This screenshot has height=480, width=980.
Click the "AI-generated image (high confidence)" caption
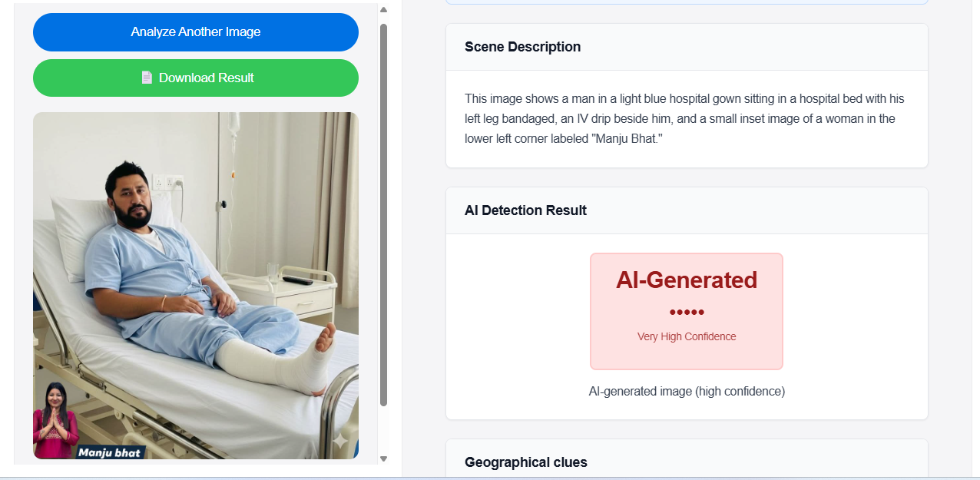686,392
